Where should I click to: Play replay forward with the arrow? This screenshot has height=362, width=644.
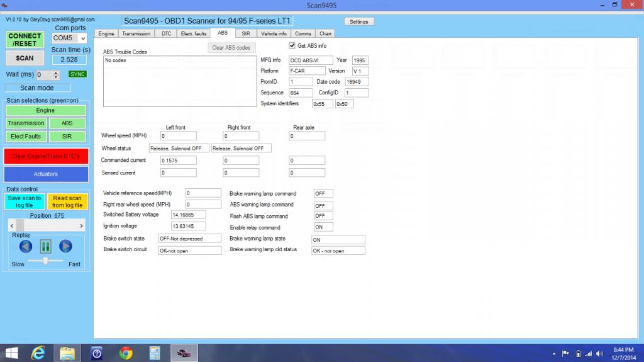(65, 246)
